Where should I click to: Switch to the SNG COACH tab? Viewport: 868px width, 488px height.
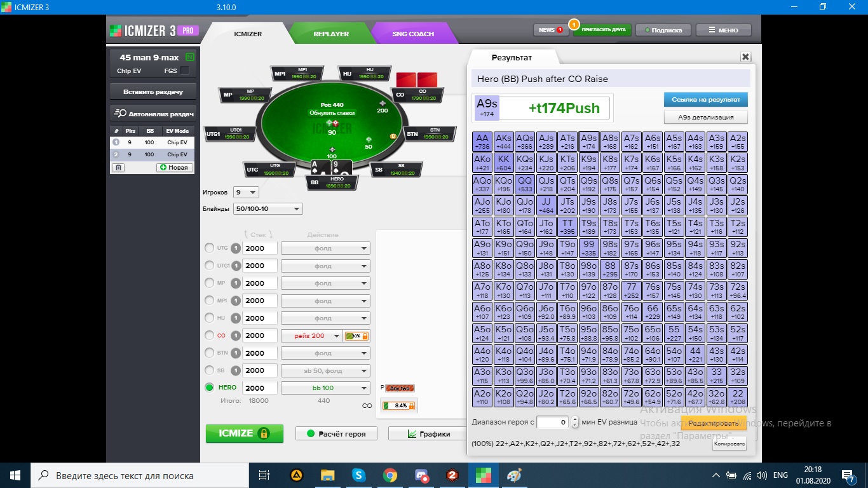[x=413, y=34]
